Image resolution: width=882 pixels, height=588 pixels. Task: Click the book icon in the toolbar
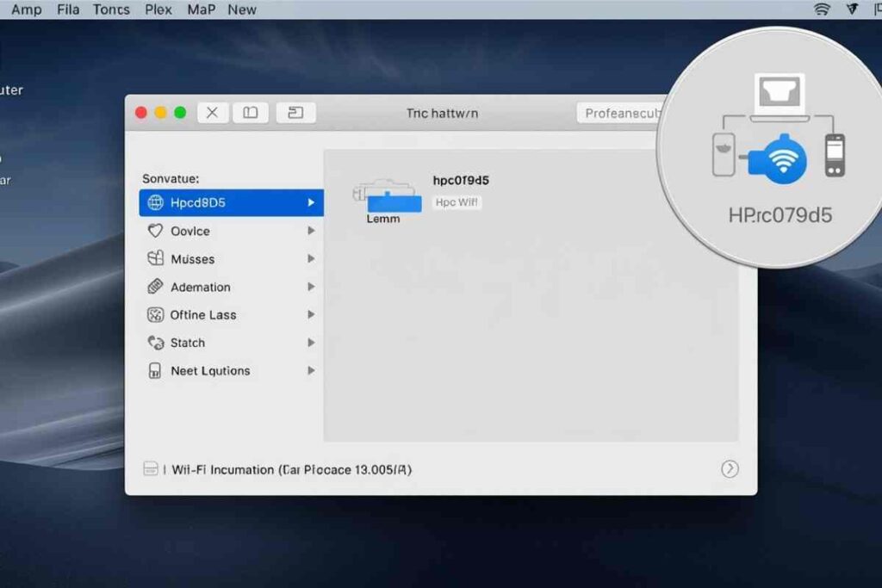click(250, 112)
